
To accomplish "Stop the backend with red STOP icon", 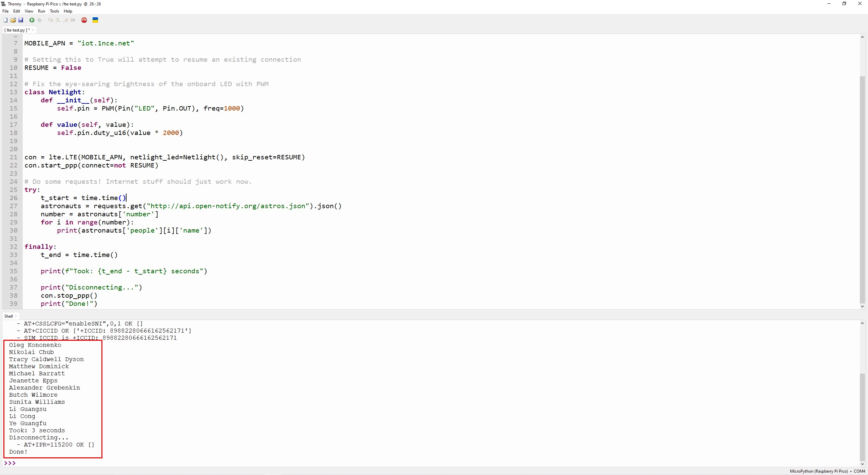I will click(84, 20).
